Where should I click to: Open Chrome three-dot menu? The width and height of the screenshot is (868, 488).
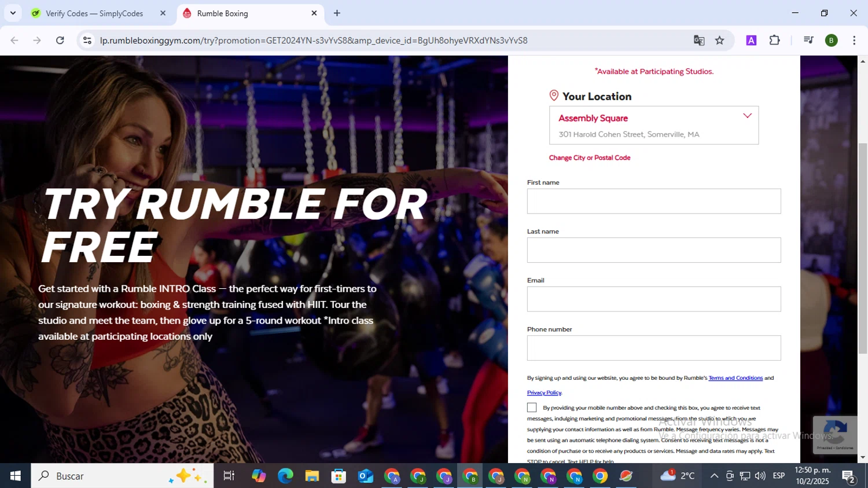[854, 41]
